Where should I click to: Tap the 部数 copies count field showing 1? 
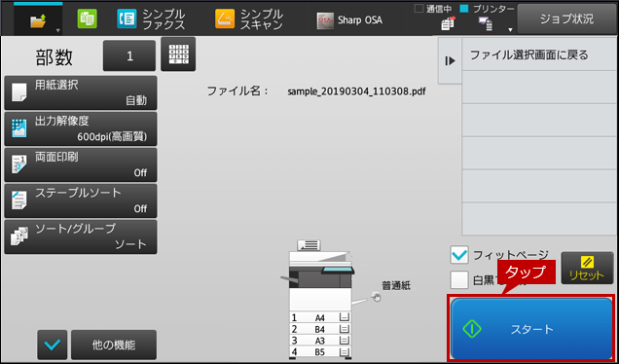click(129, 55)
